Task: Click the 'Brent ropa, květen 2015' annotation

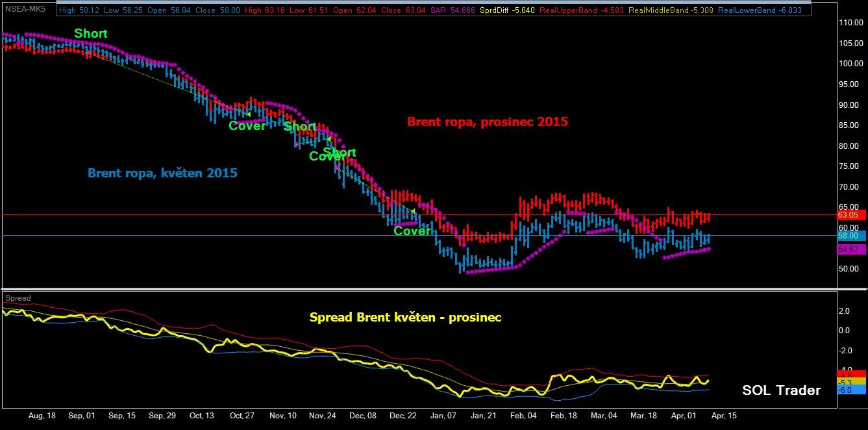Action: pyautogui.click(x=162, y=173)
